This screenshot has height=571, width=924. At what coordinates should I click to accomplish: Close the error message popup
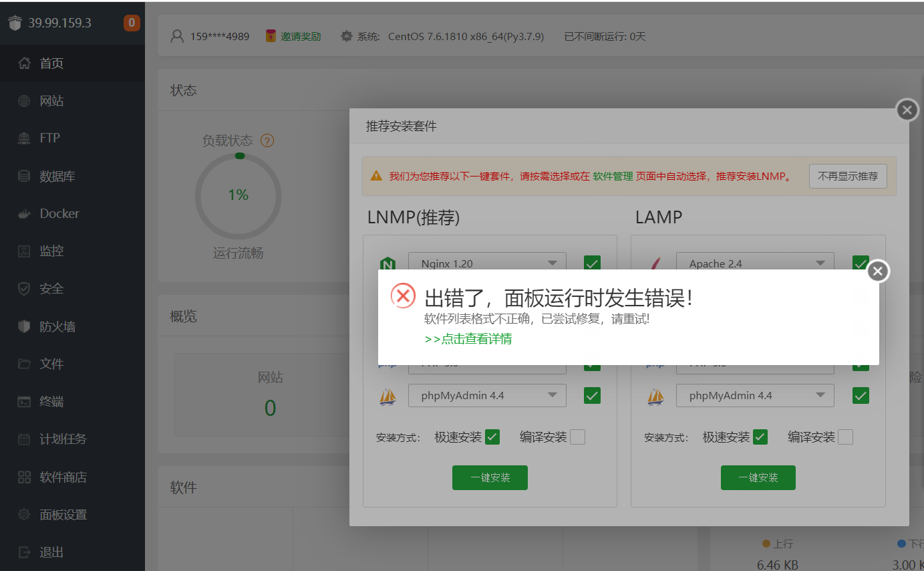(x=879, y=271)
